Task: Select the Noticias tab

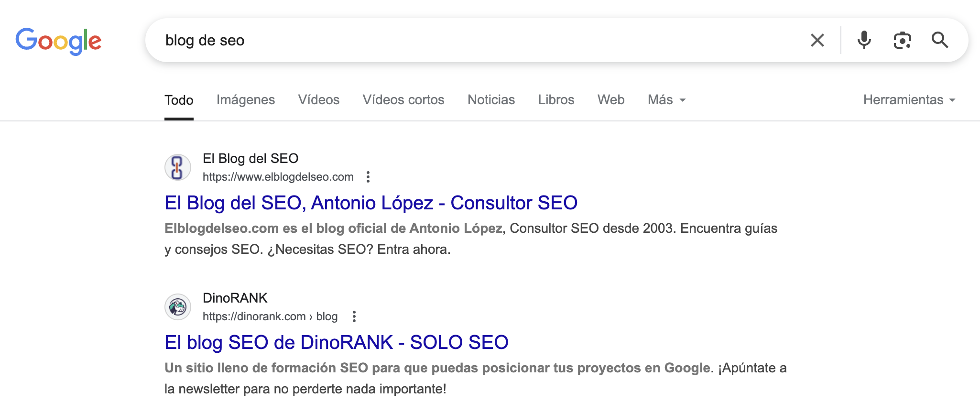Action: (491, 100)
